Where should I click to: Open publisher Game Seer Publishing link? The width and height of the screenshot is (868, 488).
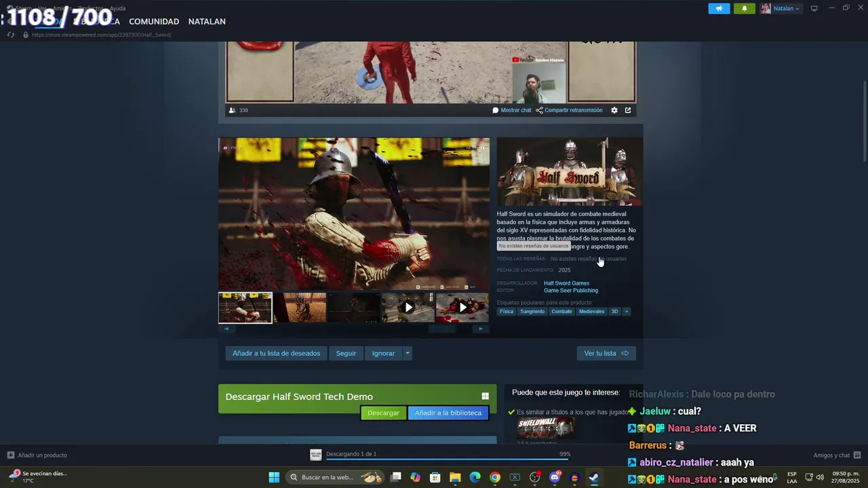pyautogui.click(x=571, y=291)
